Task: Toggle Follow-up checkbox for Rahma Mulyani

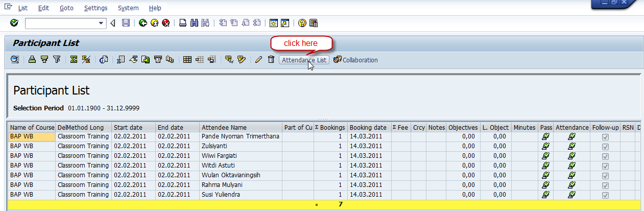Action: (605, 185)
